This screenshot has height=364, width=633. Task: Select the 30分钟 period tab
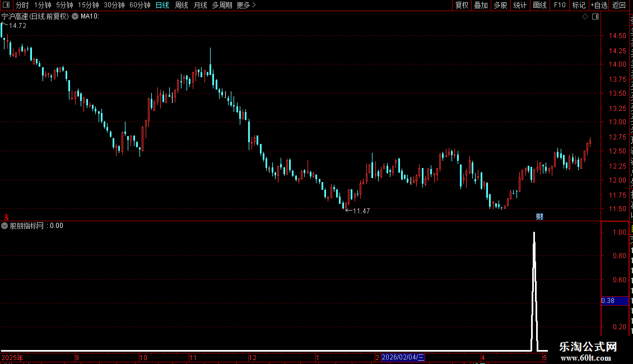pos(114,5)
